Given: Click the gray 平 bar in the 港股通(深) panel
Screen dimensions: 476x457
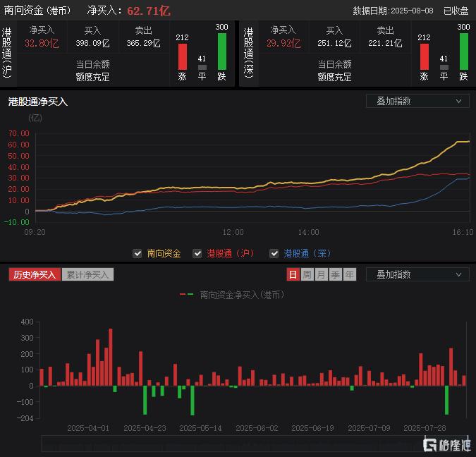Looking at the screenshot, I should [444, 67].
